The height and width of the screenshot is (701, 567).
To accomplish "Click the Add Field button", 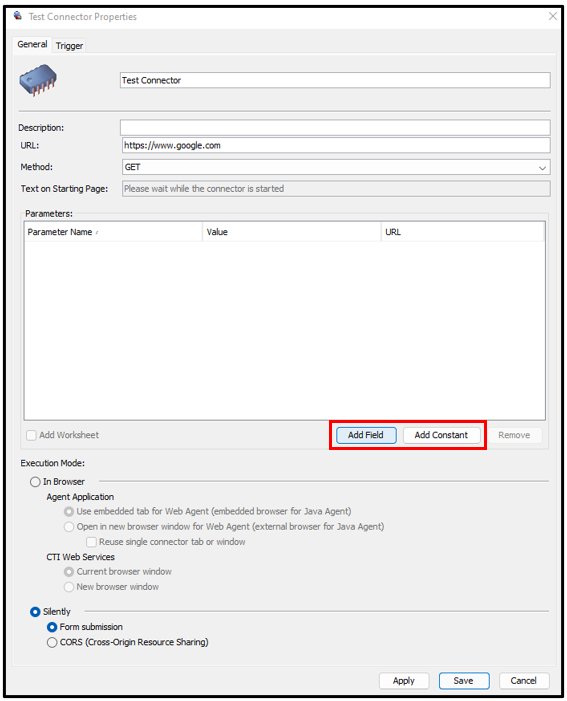I will point(366,435).
